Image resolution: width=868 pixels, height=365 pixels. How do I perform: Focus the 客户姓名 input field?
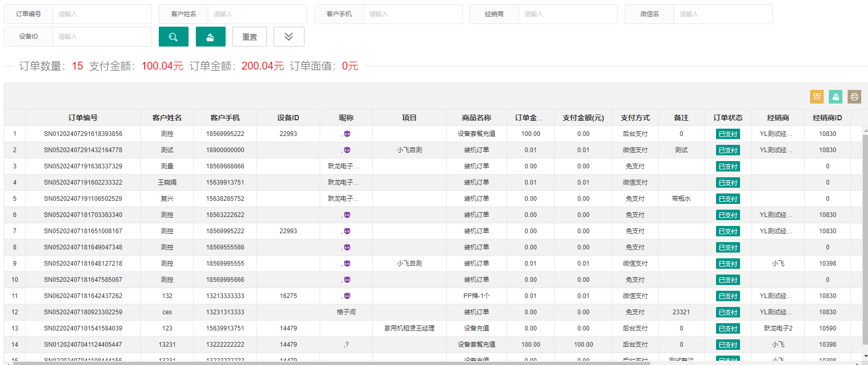[257, 14]
